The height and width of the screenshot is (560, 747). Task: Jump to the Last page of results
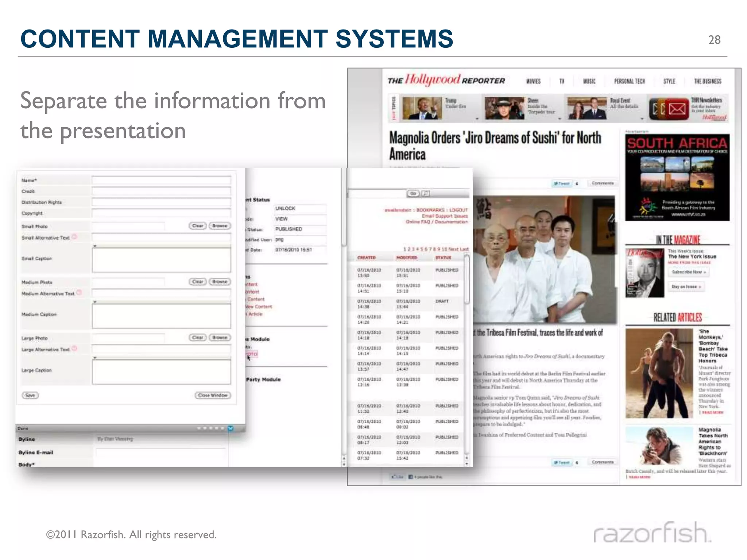464,249
